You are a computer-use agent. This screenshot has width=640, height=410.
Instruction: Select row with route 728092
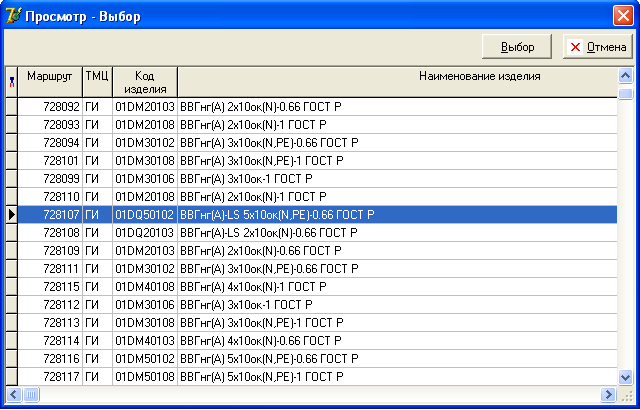pyautogui.click(x=318, y=107)
